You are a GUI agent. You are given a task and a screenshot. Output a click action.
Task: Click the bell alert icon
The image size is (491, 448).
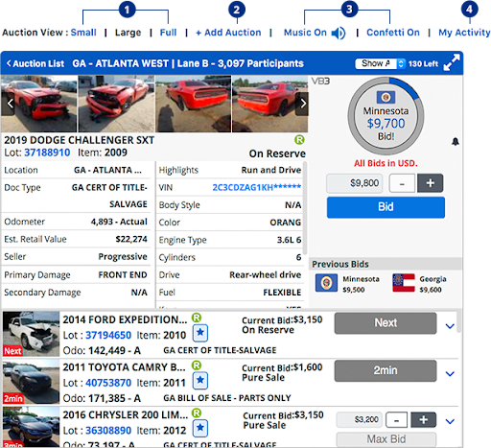(x=456, y=141)
